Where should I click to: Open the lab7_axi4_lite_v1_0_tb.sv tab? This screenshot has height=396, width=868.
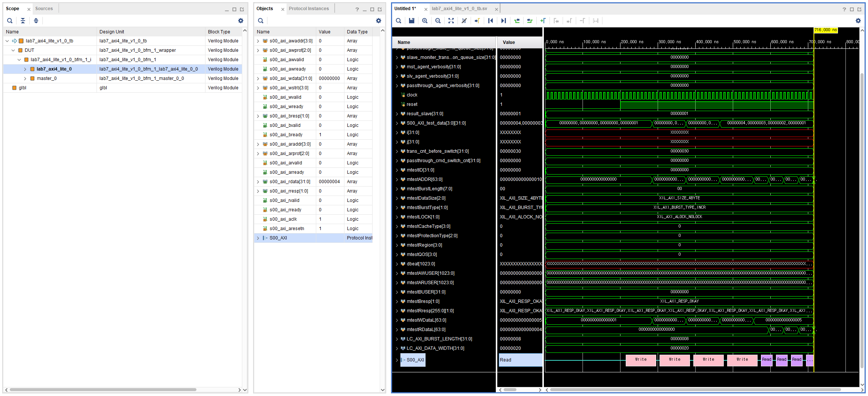click(459, 9)
